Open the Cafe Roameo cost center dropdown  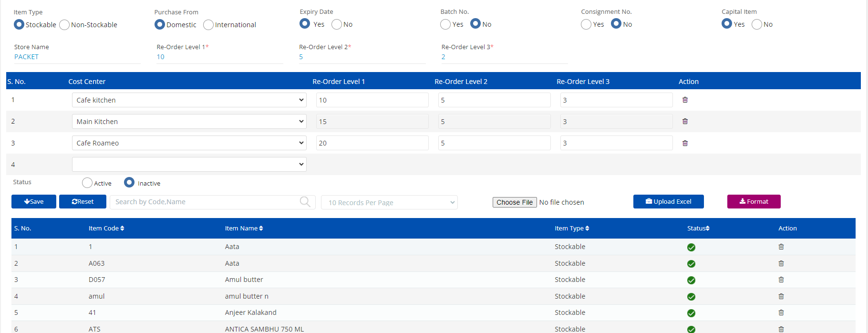click(x=189, y=143)
